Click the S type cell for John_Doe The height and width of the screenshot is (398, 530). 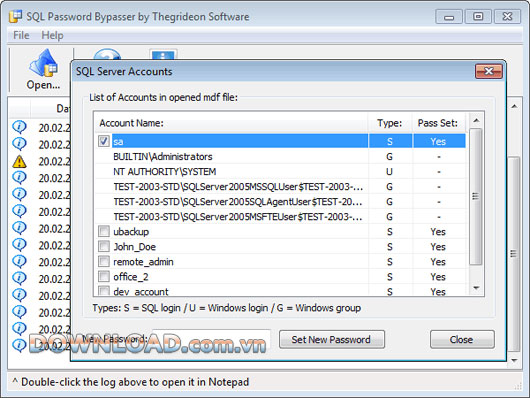click(x=390, y=247)
